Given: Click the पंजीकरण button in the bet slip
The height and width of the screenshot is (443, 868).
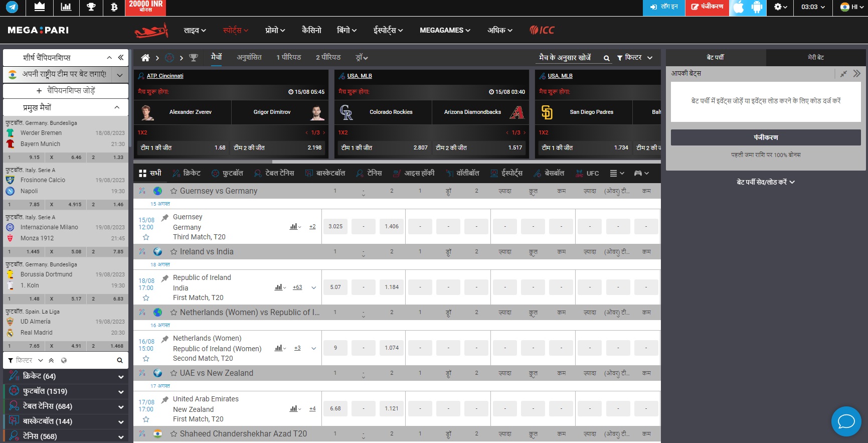Looking at the screenshot, I should click(766, 137).
